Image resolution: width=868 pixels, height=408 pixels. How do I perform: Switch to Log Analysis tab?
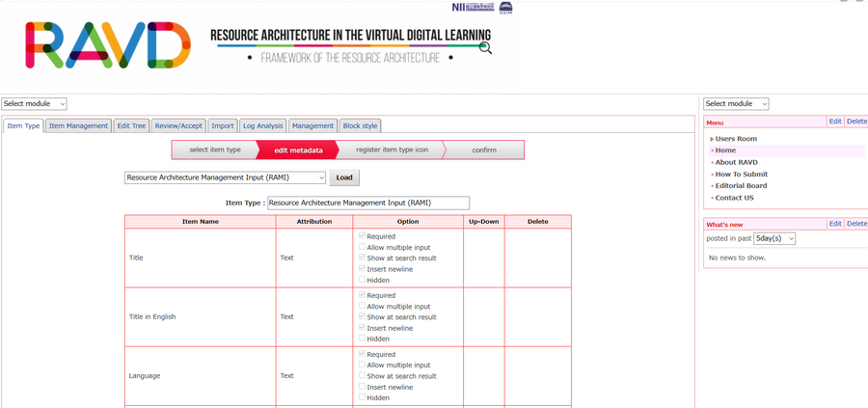tap(263, 125)
